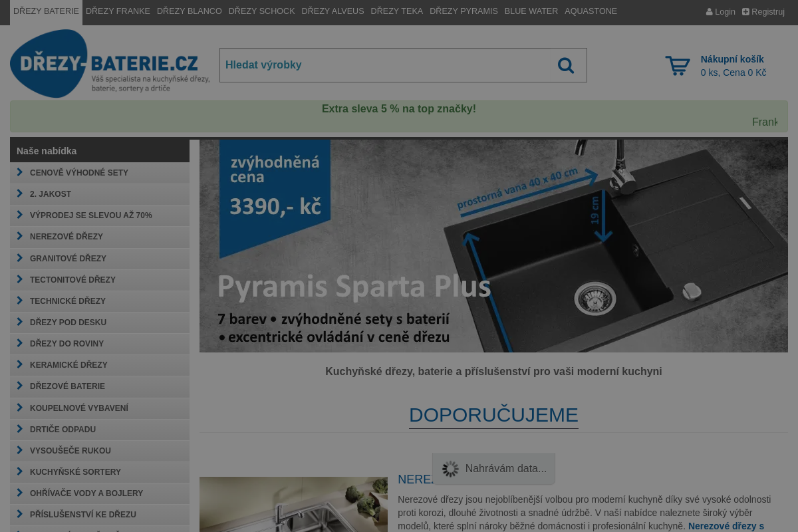798x532 pixels.
Task: Open the DŘEZY SCHOCK menu item
Action: [261, 12]
